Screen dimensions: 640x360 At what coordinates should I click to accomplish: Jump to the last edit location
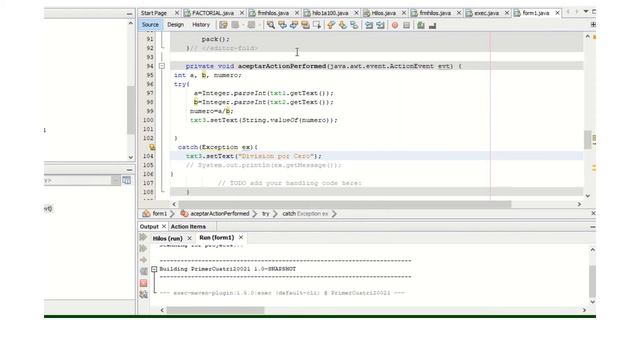click(223, 25)
